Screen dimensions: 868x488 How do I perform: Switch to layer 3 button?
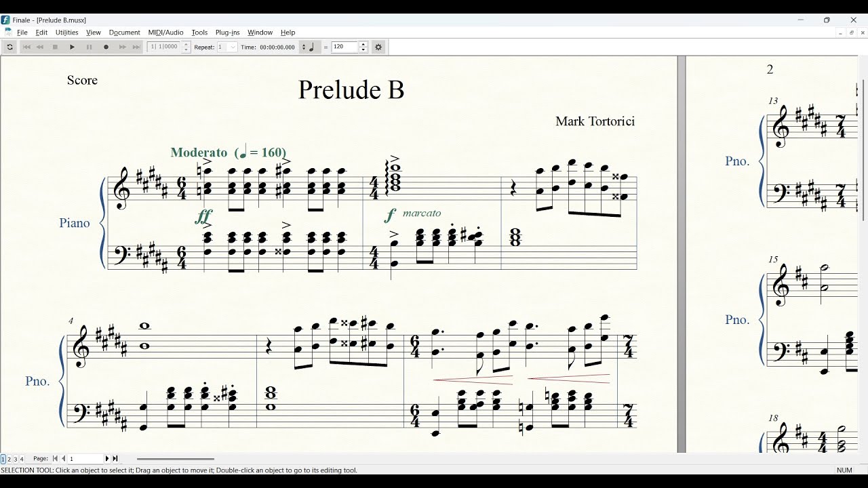[x=16, y=459]
